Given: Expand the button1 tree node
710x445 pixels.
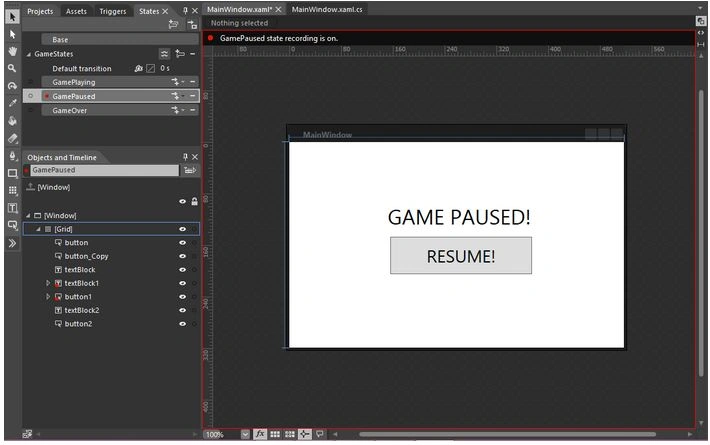Looking at the screenshot, I should click(x=48, y=297).
